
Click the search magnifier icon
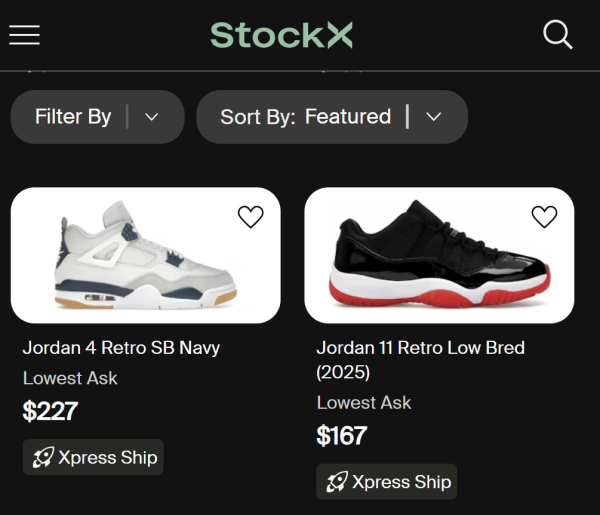pyautogui.click(x=557, y=35)
